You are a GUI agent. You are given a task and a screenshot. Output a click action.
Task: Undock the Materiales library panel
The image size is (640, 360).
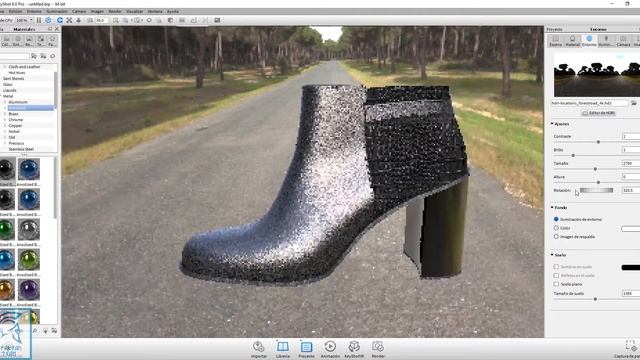pyautogui.click(x=50, y=29)
